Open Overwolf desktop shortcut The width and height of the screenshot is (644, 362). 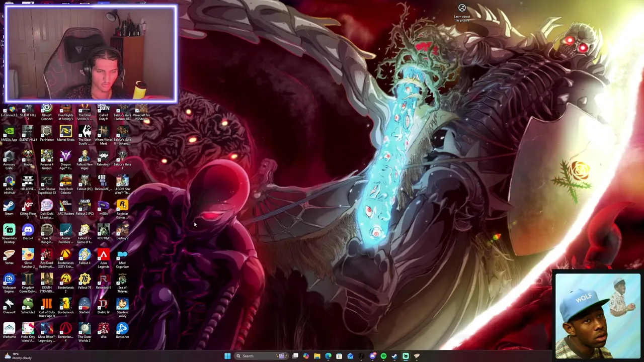pos(9,307)
